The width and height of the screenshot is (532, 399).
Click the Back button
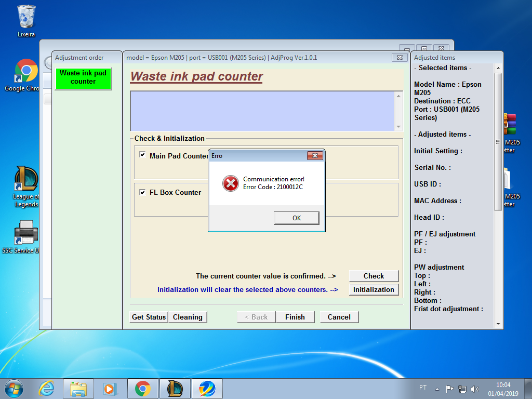tap(256, 317)
